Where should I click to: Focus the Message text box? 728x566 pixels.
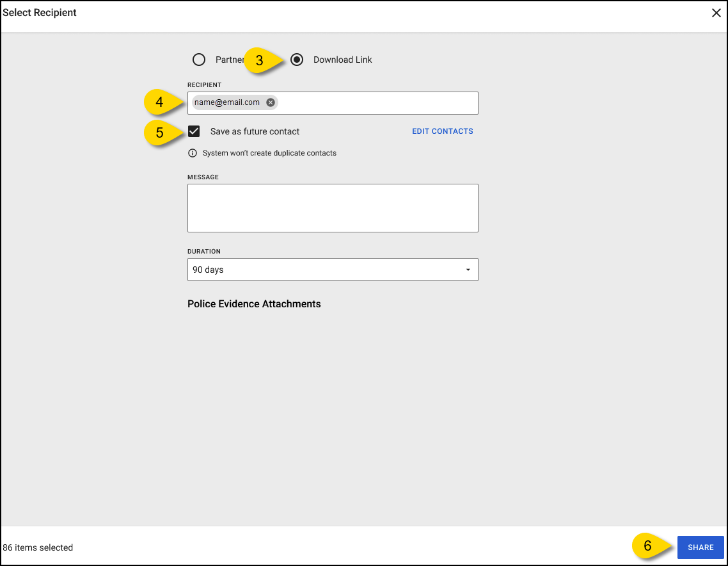(333, 208)
